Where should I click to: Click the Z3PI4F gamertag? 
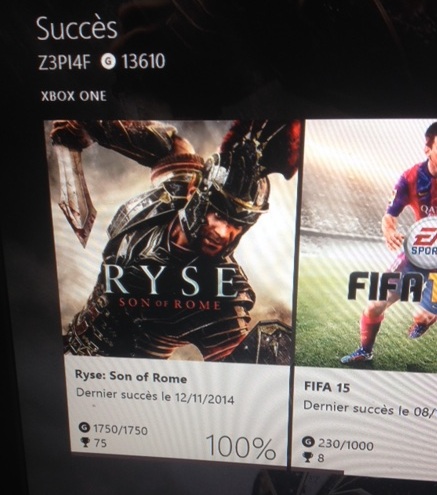click(x=65, y=63)
